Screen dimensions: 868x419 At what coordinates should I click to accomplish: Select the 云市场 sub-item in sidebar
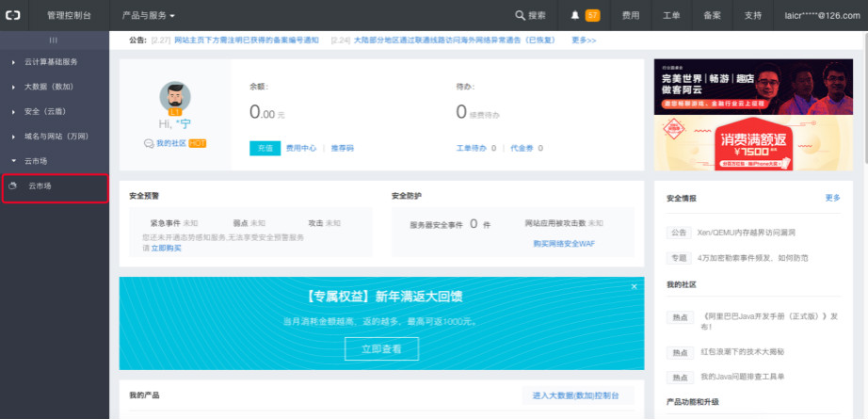[x=55, y=188]
